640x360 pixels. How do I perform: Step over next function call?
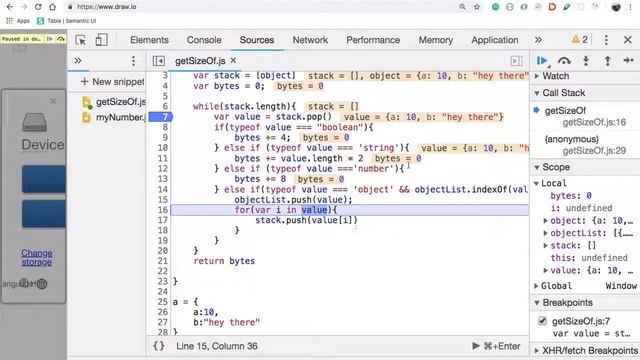[564, 61]
